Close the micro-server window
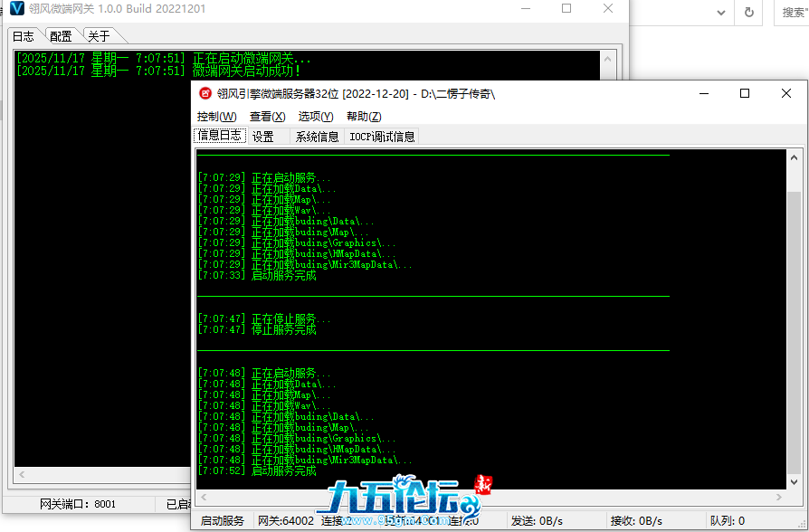Image resolution: width=809 pixels, height=532 pixels. (x=785, y=93)
